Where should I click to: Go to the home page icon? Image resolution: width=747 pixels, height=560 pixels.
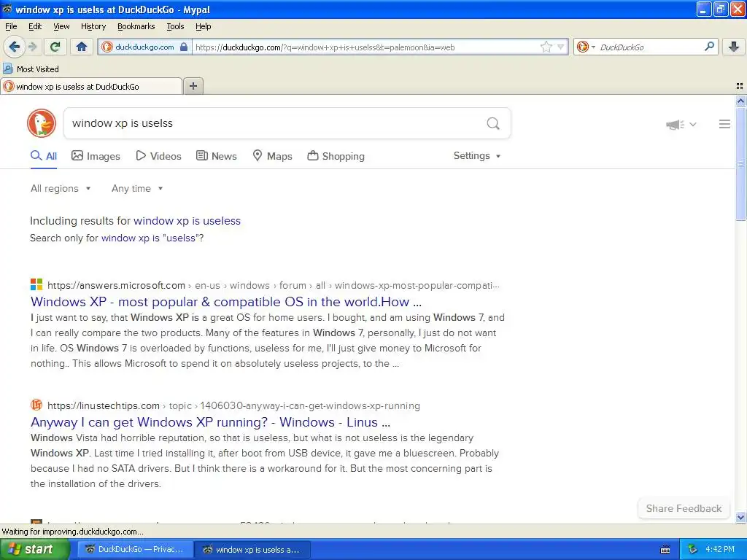82,47
